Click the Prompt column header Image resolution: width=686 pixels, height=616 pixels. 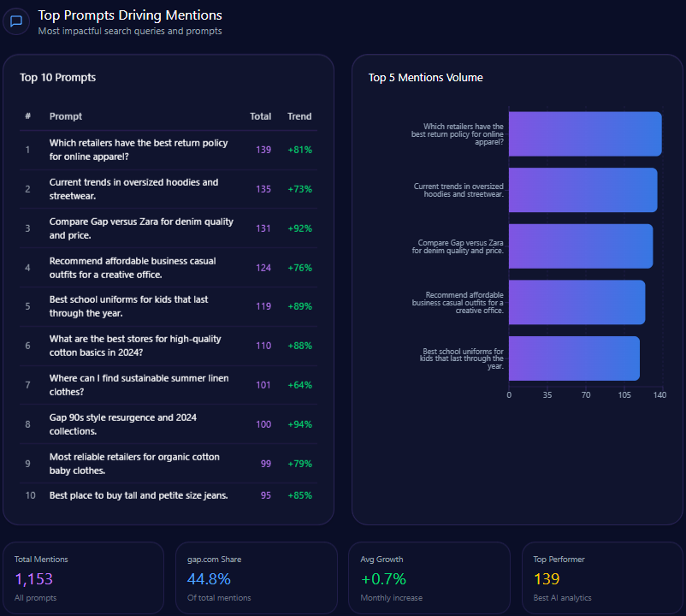click(66, 116)
